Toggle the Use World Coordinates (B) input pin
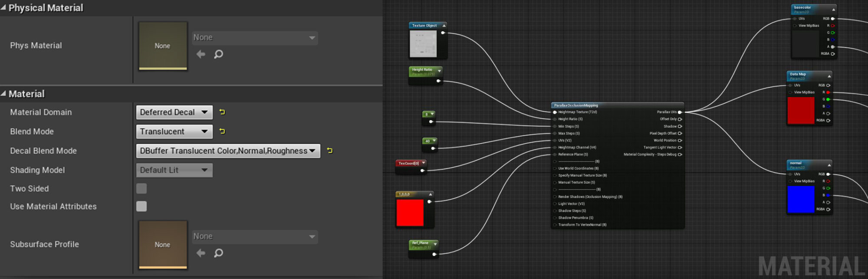 (555, 168)
